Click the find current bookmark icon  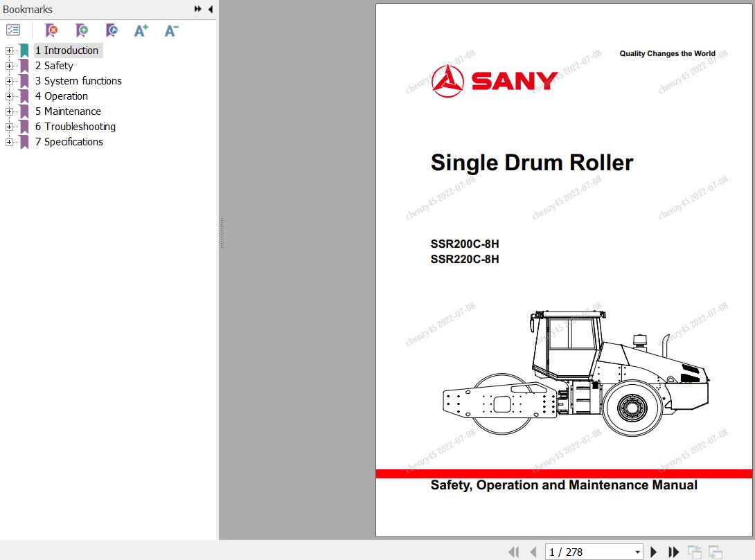coord(112,30)
